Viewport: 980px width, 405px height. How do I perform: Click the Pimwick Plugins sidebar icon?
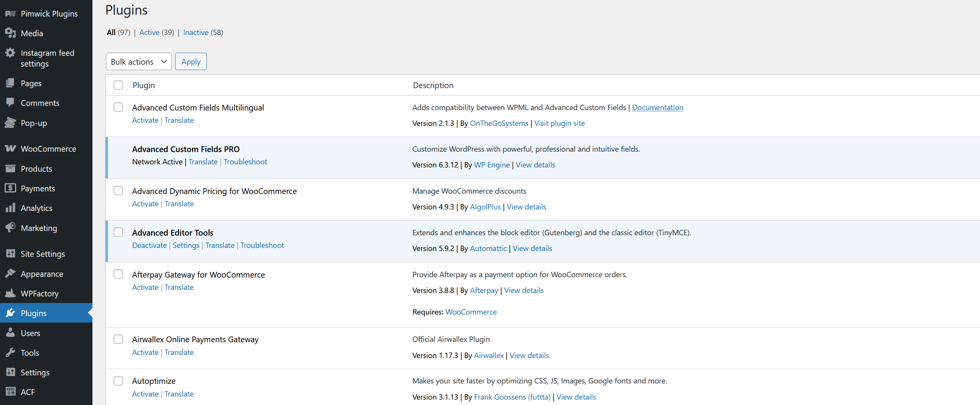click(x=10, y=13)
